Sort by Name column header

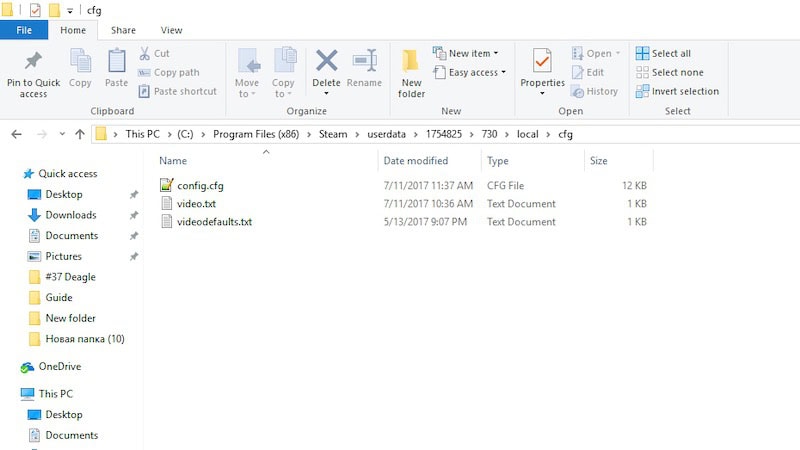tap(173, 161)
